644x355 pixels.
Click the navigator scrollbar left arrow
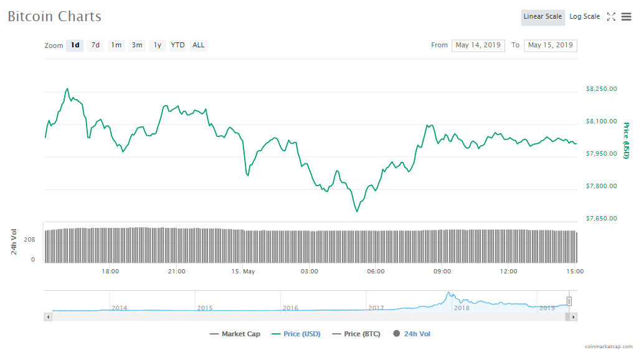(x=48, y=317)
